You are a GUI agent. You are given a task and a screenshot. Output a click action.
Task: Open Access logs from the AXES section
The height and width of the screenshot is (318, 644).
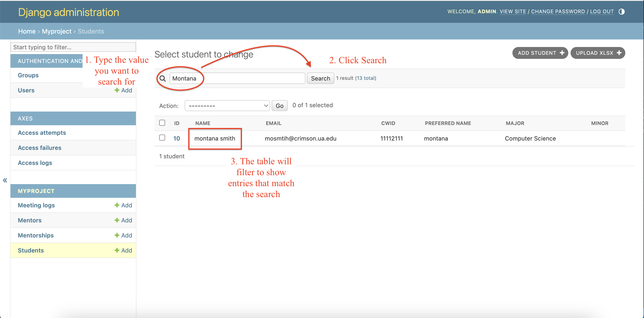pyautogui.click(x=35, y=162)
